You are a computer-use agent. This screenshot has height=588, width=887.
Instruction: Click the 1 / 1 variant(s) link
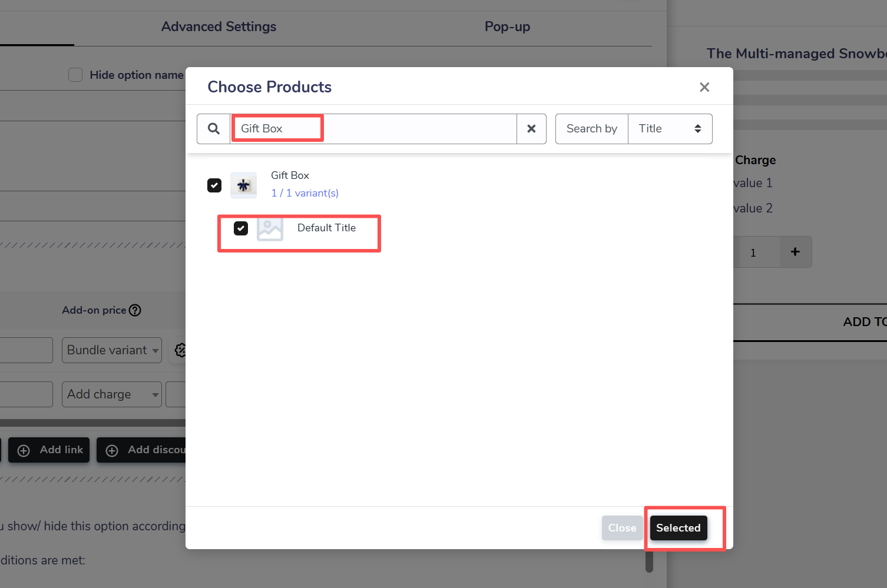point(305,193)
